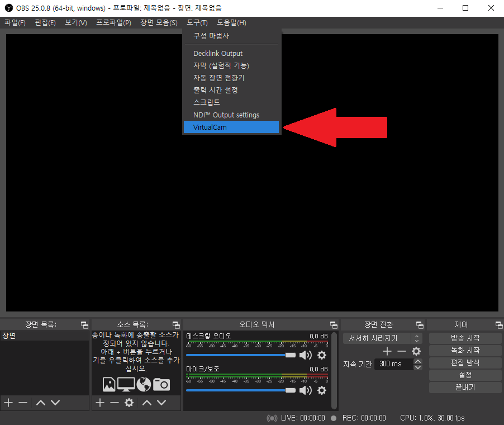Click the 300 ms duration field
The image size is (504, 425).
pyautogui.click(x=394, y=364)
